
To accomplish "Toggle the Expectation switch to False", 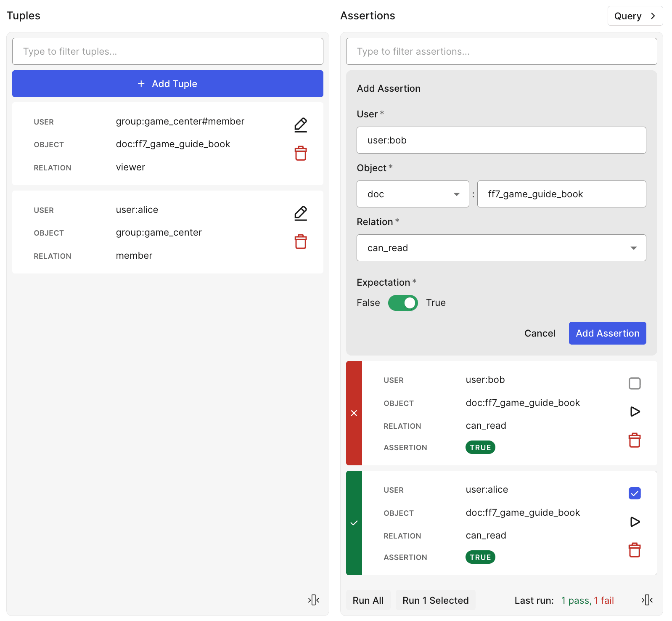I will (x=402, y=303).
